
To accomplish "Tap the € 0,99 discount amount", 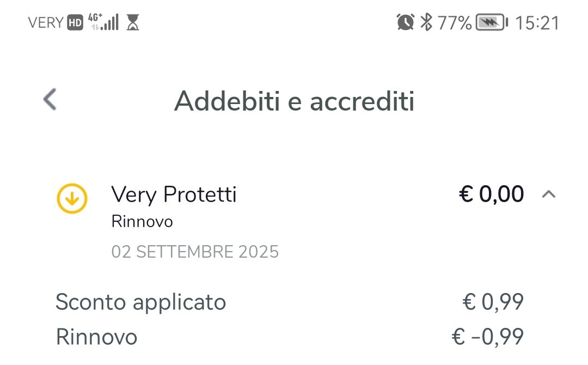I will [493, 302].
